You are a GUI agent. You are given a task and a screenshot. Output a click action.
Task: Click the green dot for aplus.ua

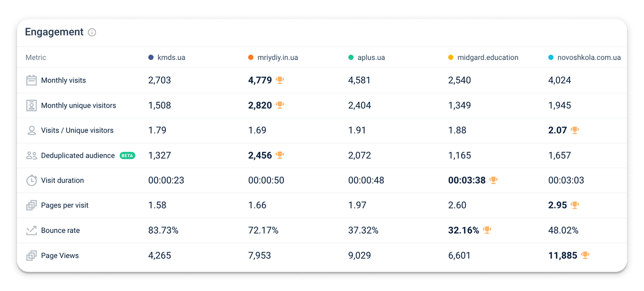[351, 57]
